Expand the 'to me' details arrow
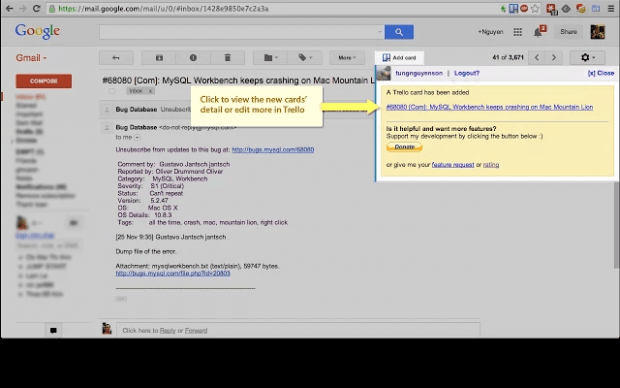Image resolution: width=620 pixels, height=388 pixels. click(x=137, y=138)
